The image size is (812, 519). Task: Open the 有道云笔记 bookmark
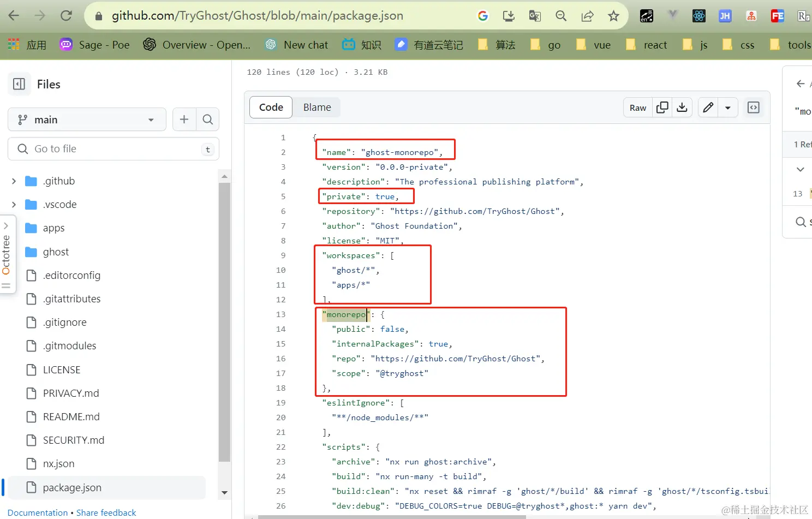click(x=428, y=45)
